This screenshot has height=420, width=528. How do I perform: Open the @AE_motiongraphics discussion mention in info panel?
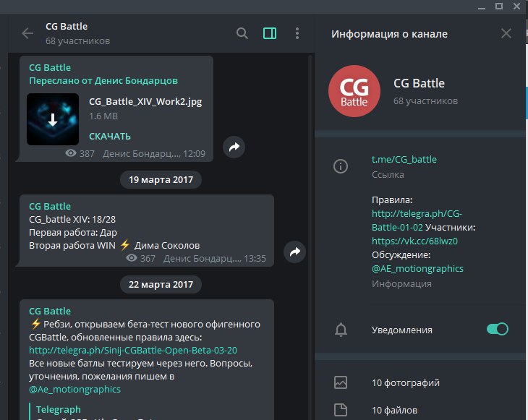point(417,269)
